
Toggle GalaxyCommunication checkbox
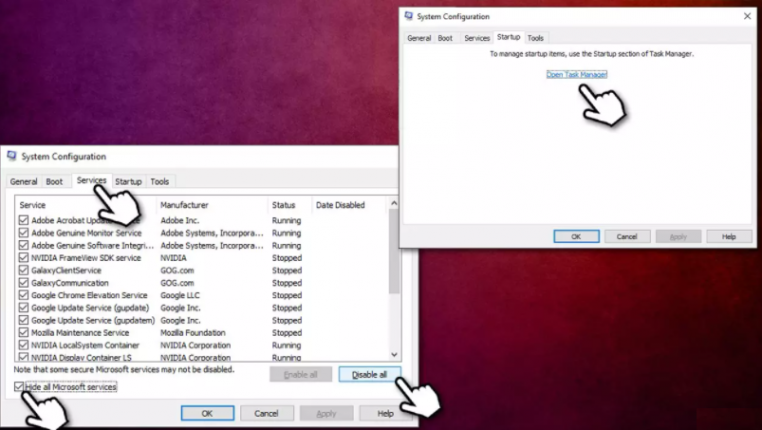click(x=23, y=283)
